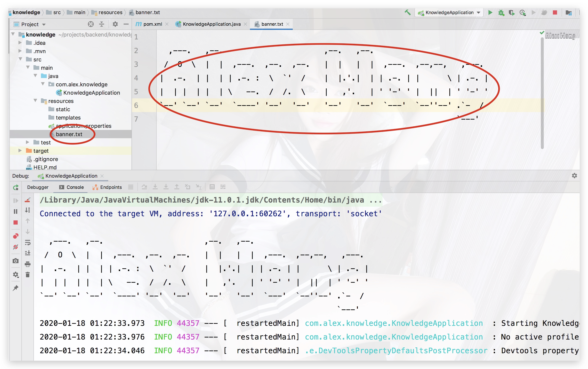Click the print console icon
588x369 pixels.
(28, 264)
